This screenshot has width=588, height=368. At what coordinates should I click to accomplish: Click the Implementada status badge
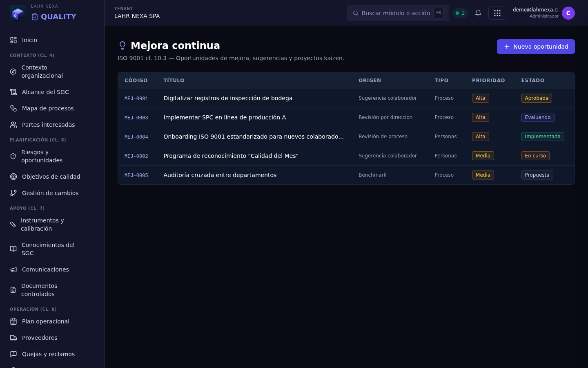tap(543, 137)
